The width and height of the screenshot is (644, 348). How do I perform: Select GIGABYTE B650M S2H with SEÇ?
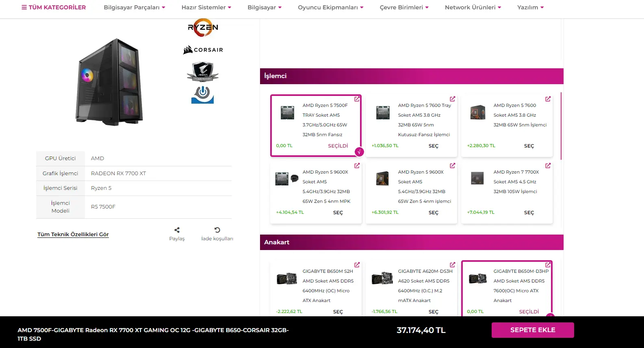338,312
